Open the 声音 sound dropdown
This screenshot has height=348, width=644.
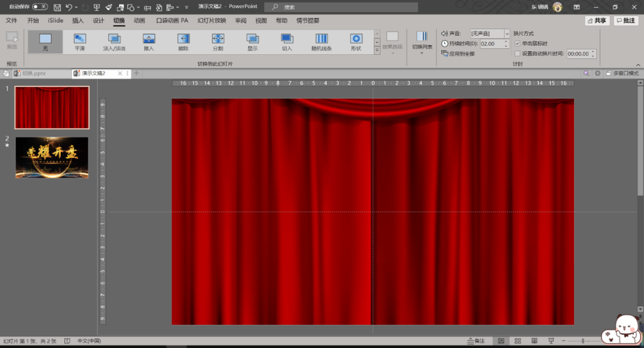tap(507, 34)
